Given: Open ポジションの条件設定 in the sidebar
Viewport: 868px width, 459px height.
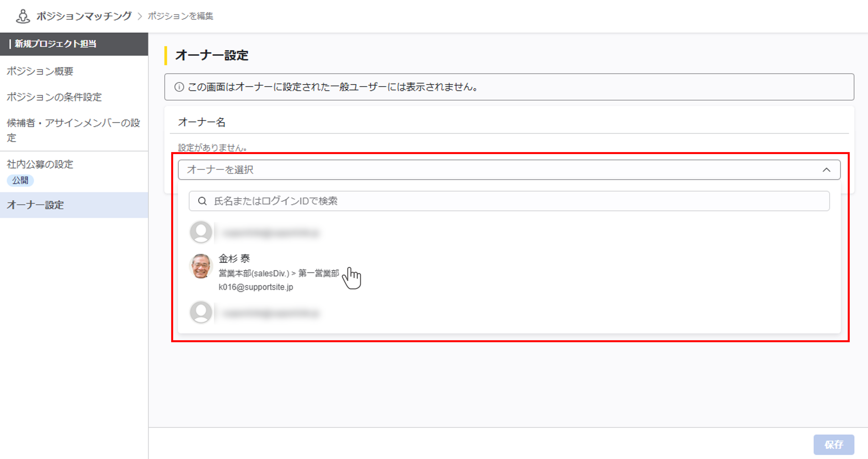Looking at the screenshot, I should click(x=54, y=97).
